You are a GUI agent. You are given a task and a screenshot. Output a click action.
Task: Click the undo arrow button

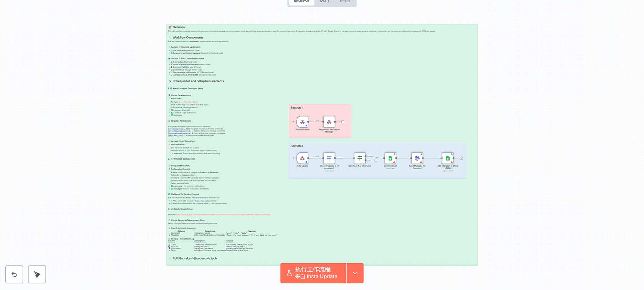pos(14,274)
